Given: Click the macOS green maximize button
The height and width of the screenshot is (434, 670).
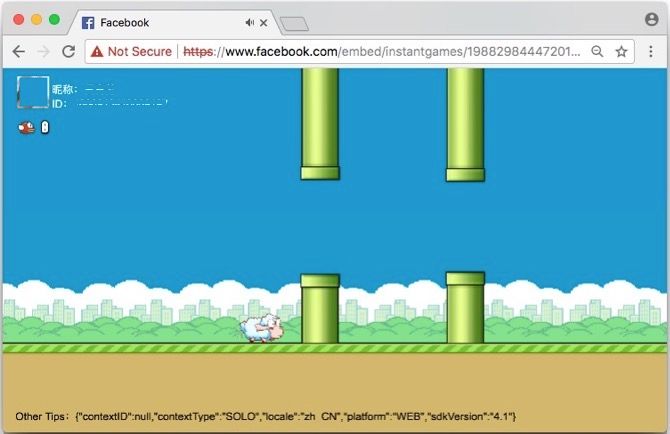Looking at the screenshot, I should coord(54,19).
